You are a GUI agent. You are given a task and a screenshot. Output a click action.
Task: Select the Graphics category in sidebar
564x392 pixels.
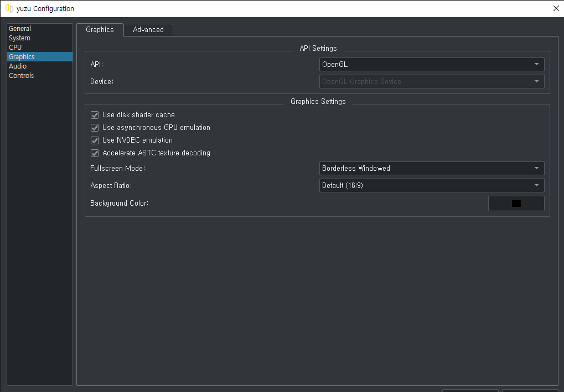point(40,57)
